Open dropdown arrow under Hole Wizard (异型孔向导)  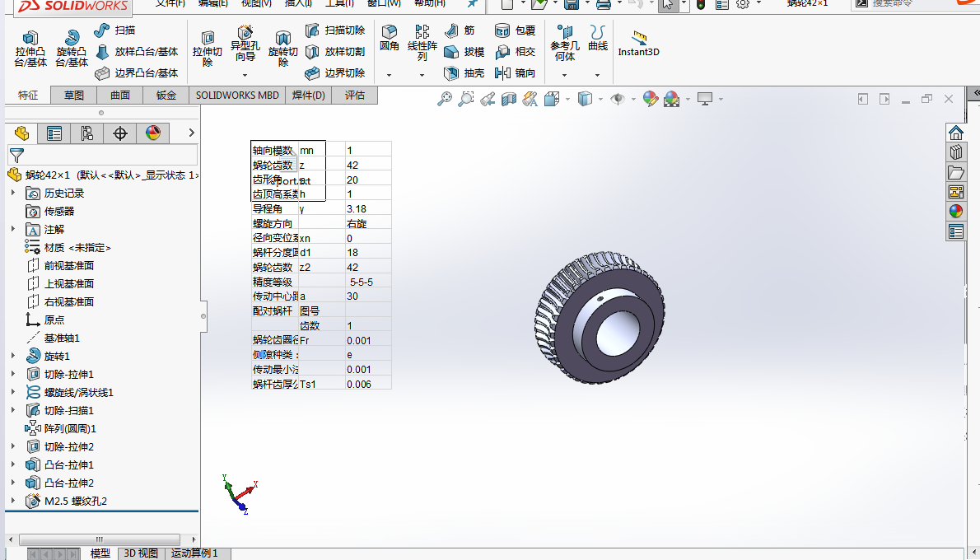tap(245, 75)
